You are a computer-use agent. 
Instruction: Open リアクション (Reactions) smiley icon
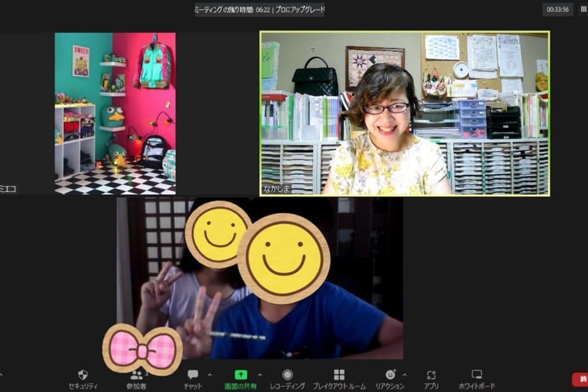pyautogui.click(x=391, y=375)
